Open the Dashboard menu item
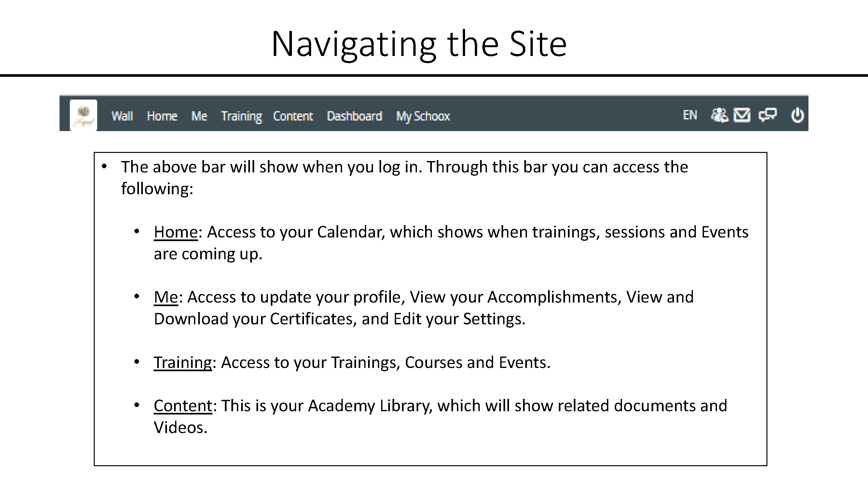868x488 pixels. 354,116
